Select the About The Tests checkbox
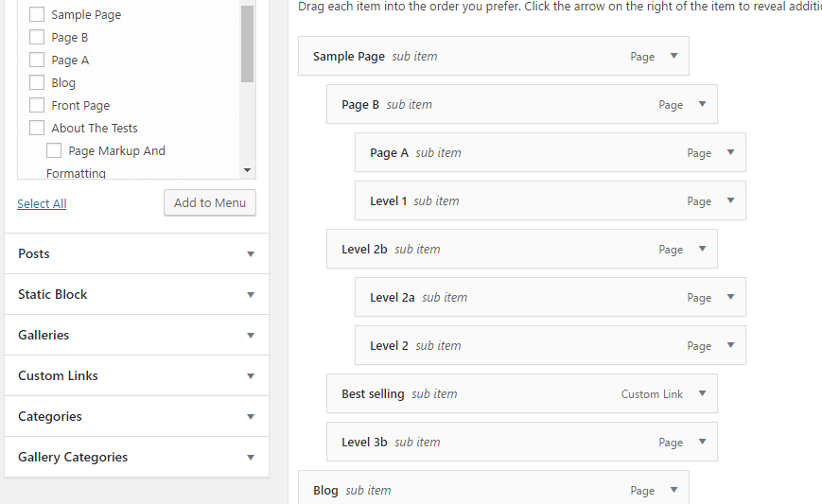 (37, 128)
